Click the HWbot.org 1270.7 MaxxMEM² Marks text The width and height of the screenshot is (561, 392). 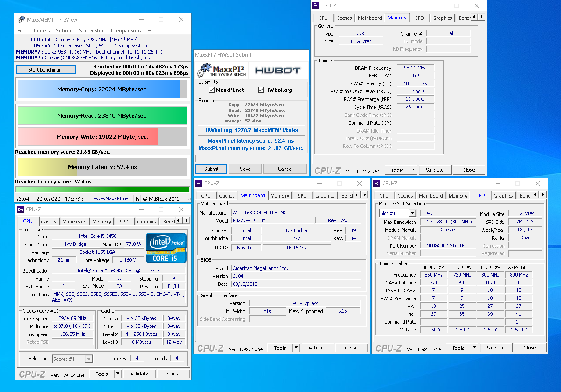252,130
